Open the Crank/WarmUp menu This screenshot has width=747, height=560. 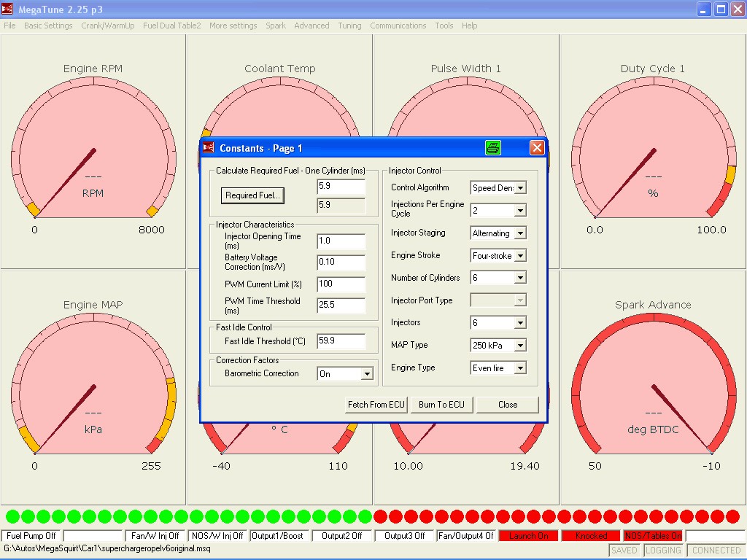click(x=108, y=26)
